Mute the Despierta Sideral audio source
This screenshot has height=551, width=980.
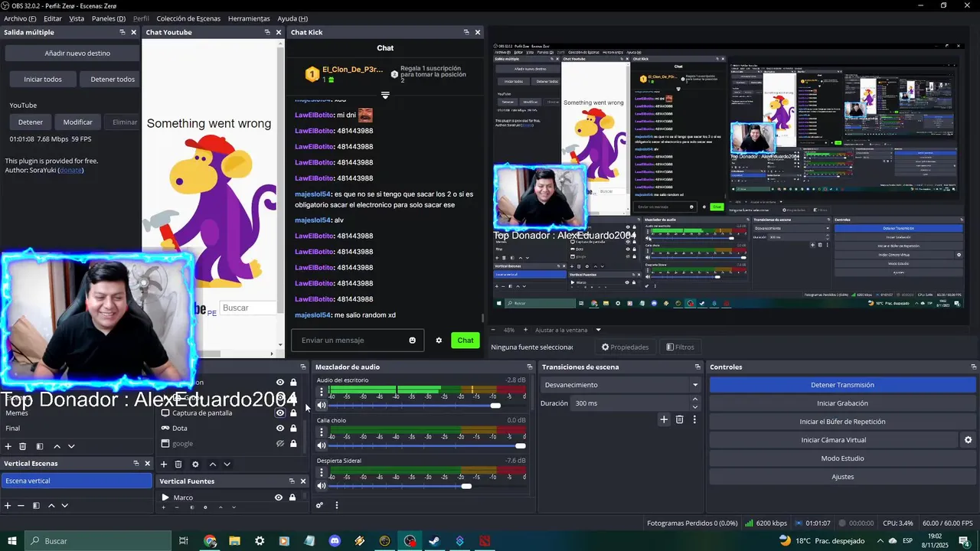[322, 486]
